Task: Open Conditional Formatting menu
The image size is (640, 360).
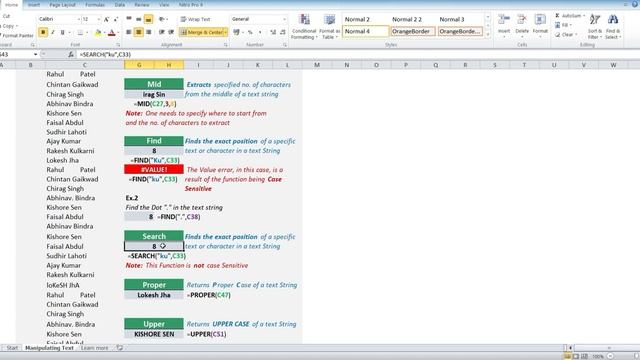Action: pyautogui.click(x=304, y=27)
